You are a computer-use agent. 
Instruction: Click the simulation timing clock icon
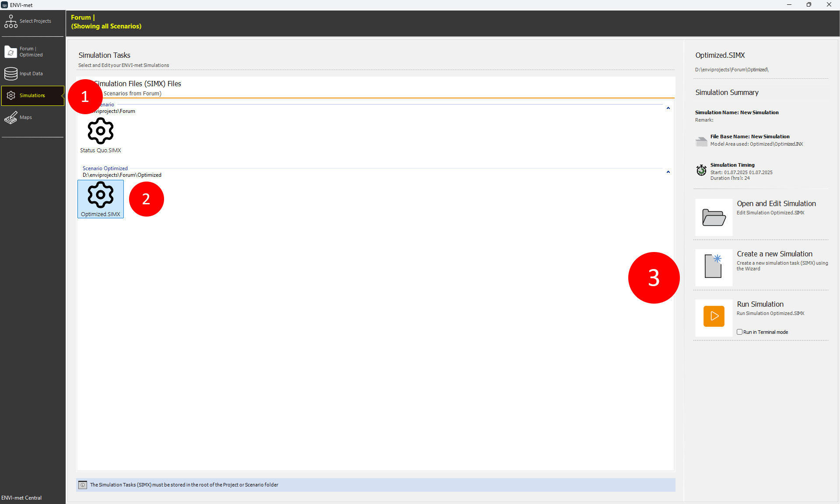tap(701, 170)
